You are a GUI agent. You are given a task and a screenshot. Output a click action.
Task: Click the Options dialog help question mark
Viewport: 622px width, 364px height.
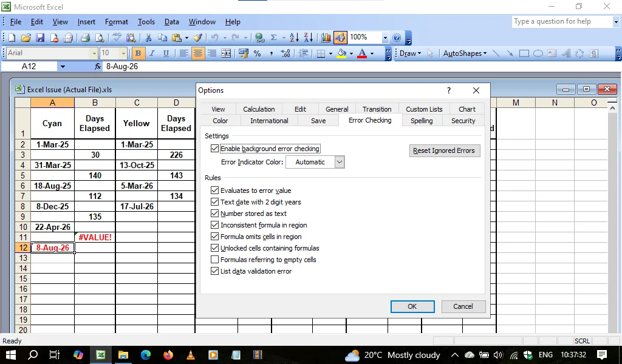coord(449,90)
